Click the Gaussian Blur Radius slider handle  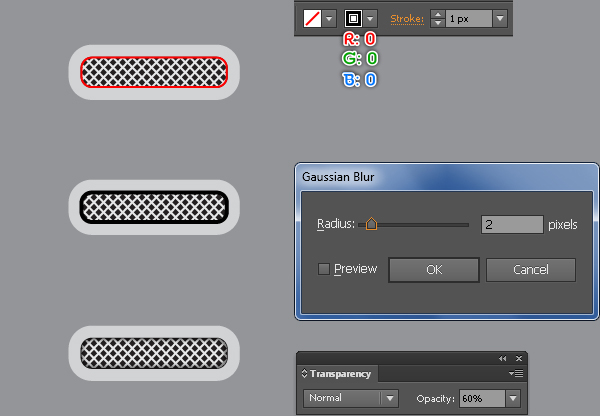click(x=371, y=224)
